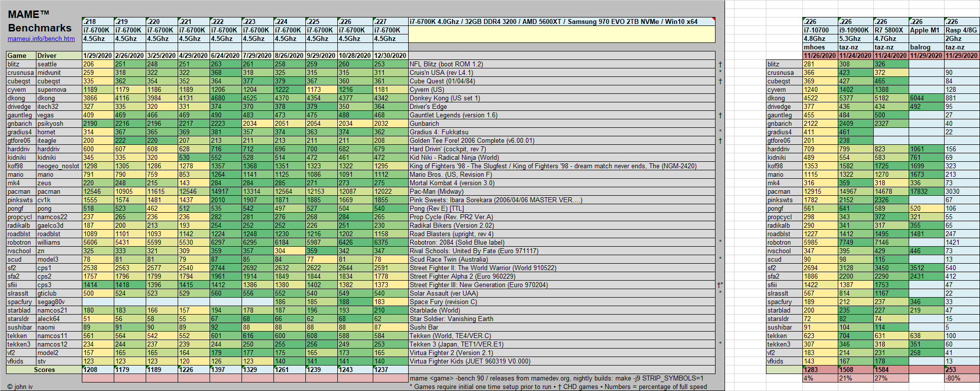The width and height of the screenshot is (980, 391).
Task: Click the Game column header cell
Action: click(x=21, y=55)
